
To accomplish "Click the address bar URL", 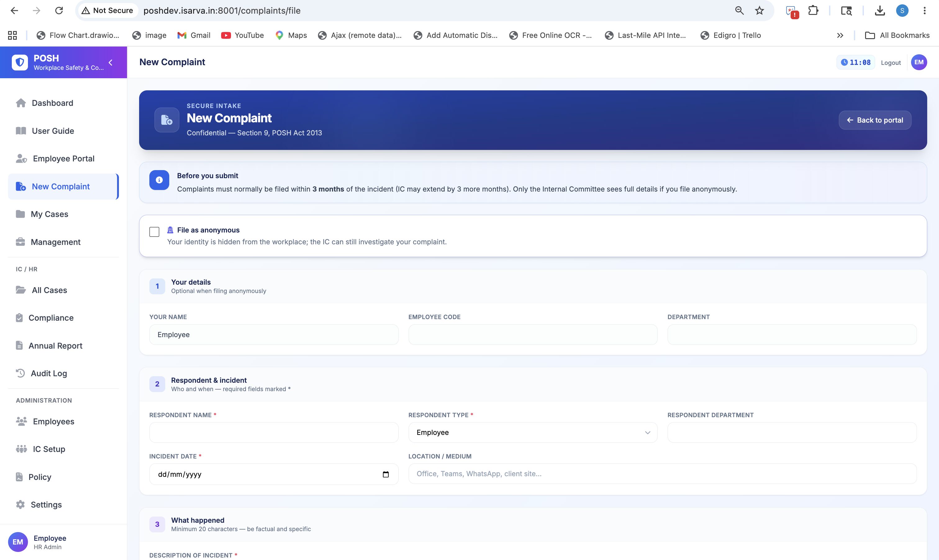I will (222, 11).
